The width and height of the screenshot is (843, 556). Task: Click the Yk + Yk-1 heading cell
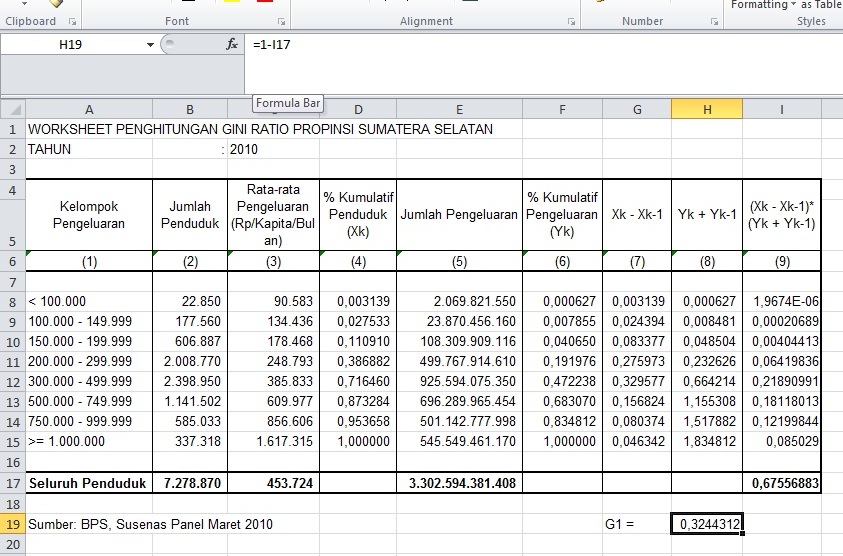coord(707,215)
